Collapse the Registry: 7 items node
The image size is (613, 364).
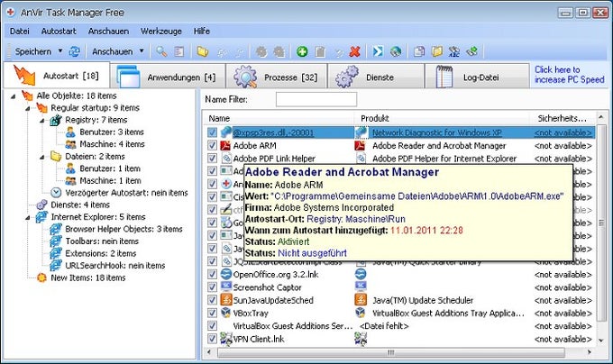pyautogui.click(x=41, y=121)
